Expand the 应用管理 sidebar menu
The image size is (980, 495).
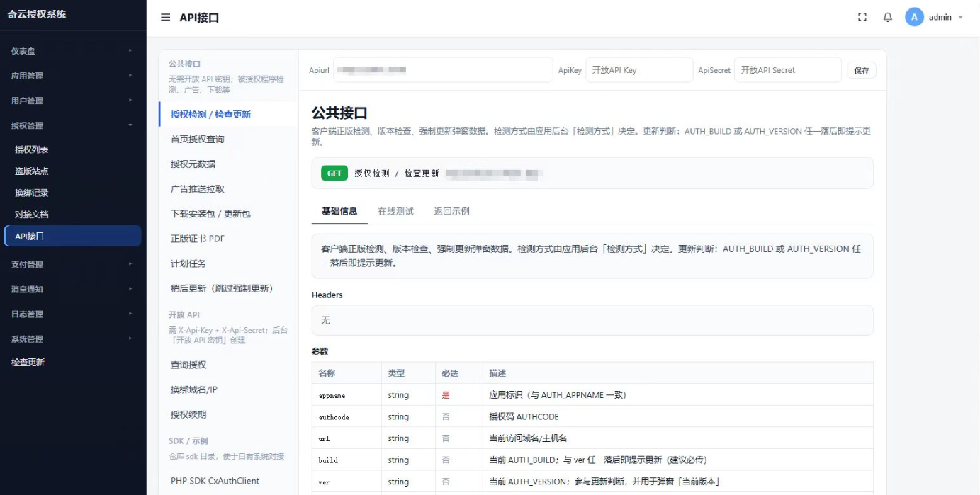(73, 76)
